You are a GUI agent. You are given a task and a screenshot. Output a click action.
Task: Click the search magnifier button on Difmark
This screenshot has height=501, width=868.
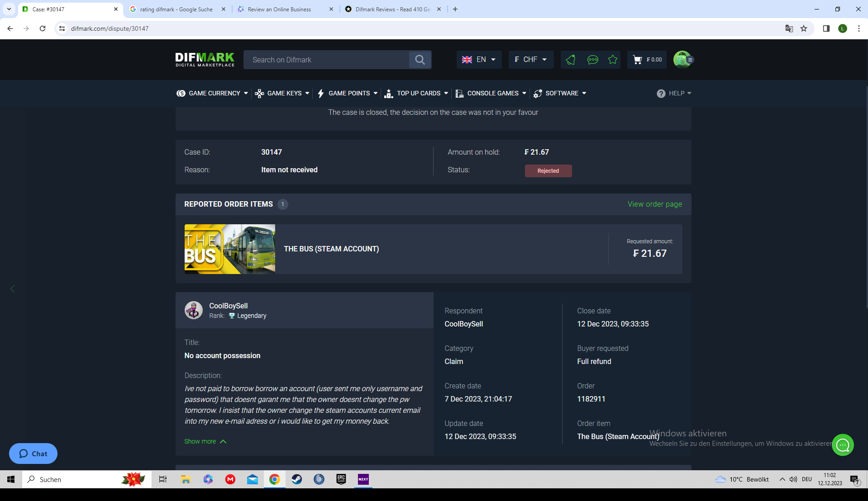420,60
